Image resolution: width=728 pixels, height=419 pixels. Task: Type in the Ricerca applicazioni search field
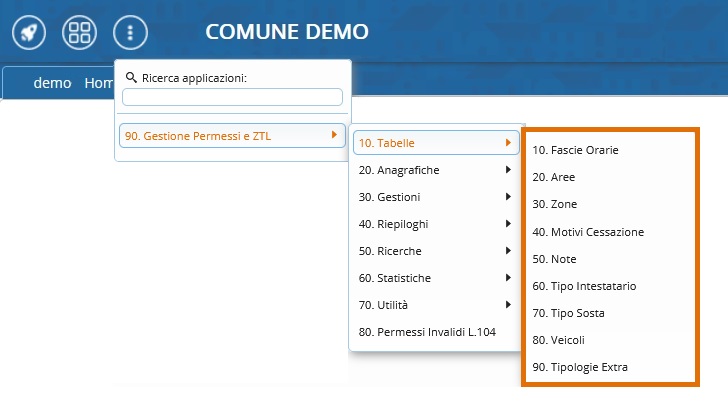[232, 97]
